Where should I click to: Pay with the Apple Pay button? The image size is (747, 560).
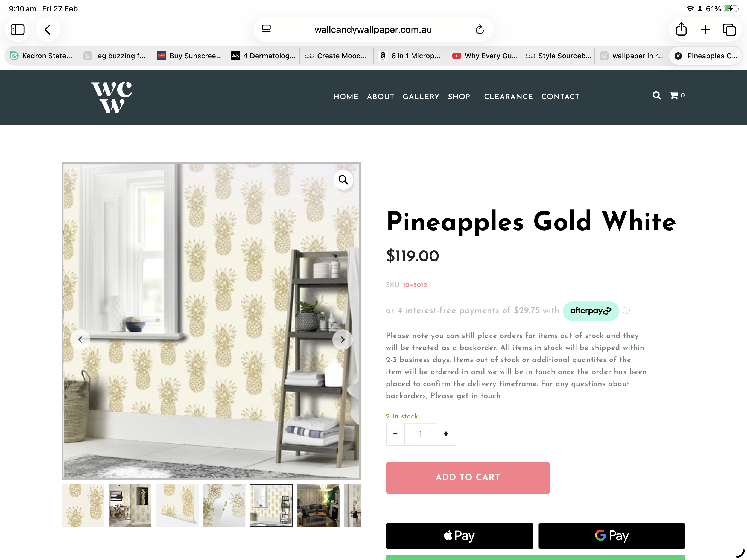[459, 536]
